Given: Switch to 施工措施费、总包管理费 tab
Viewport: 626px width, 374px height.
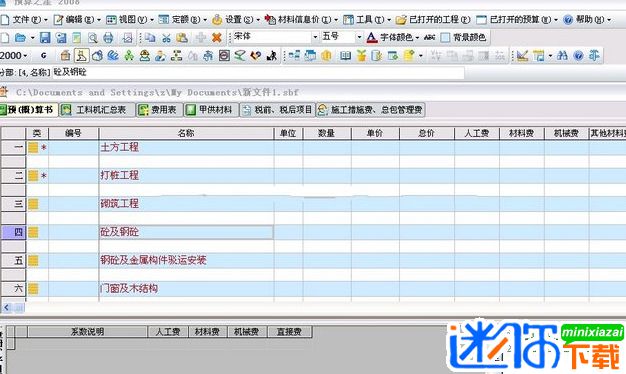Looking at the screenshot, I should click(370, 110).
